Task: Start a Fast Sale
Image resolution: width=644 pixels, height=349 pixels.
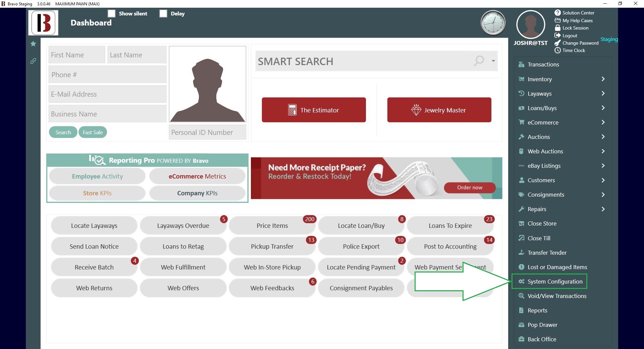Action: 93,132
